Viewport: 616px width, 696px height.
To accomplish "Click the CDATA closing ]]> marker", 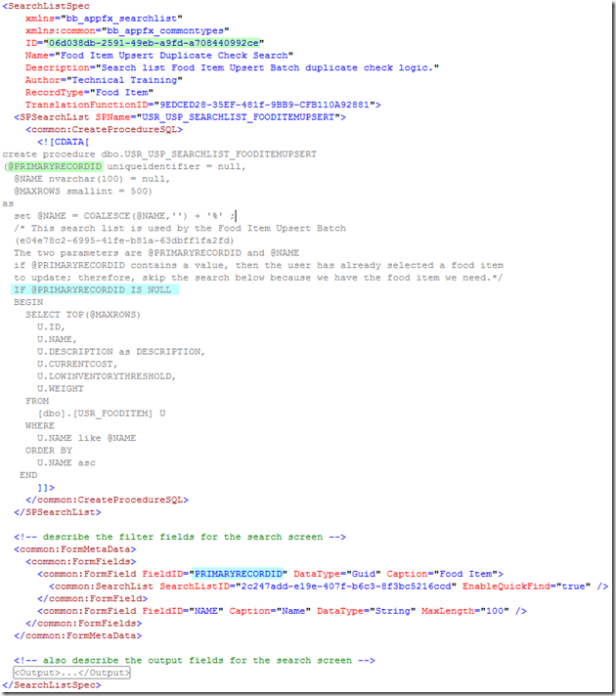I will [46, 488].
